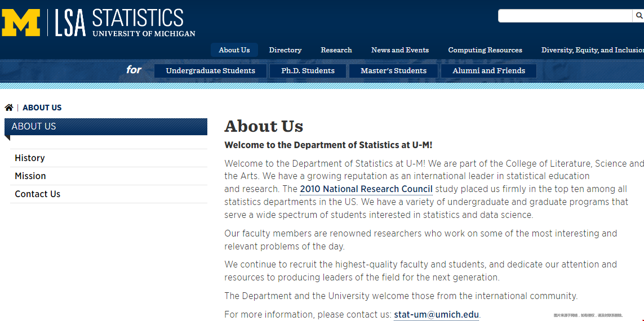The height and width of the screenshot is (321, 644).
Task: Open the Contact Us sidebar item
Action: pyautogui.click(x=108, y=194)
